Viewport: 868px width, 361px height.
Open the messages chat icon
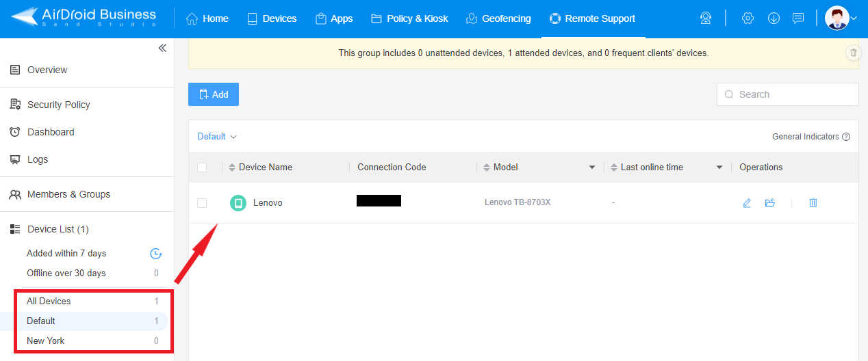(798, 18)
